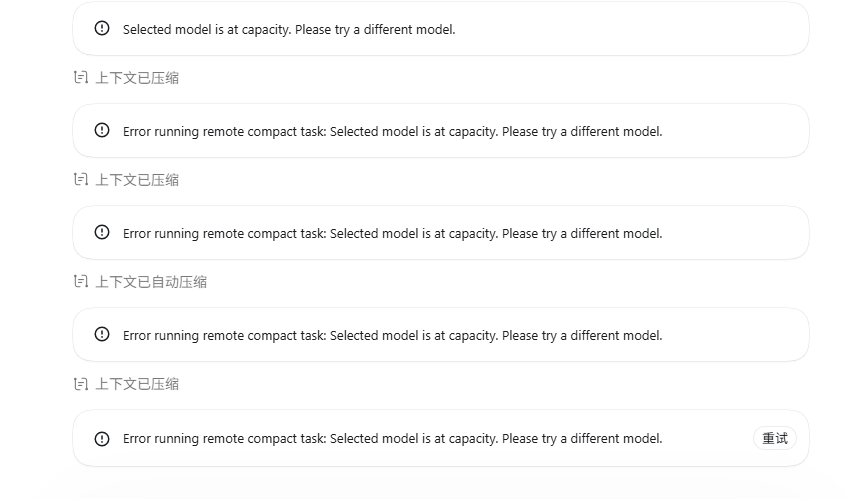Click warning icon of top 'Selected model' error

[102, 28]
